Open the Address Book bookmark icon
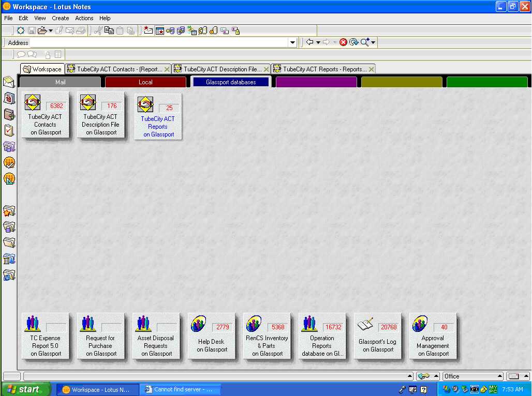 pyautogui.click(x=9, y=115)
